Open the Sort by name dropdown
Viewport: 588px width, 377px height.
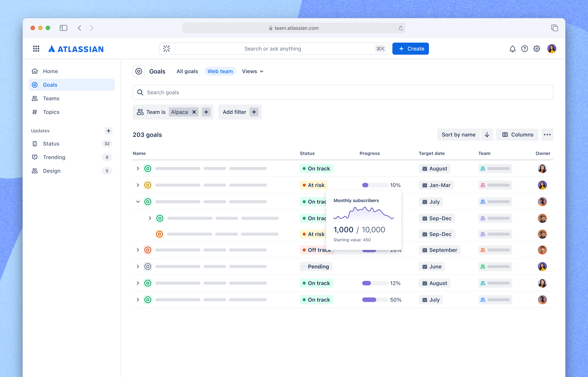click(x=459, y=135)
